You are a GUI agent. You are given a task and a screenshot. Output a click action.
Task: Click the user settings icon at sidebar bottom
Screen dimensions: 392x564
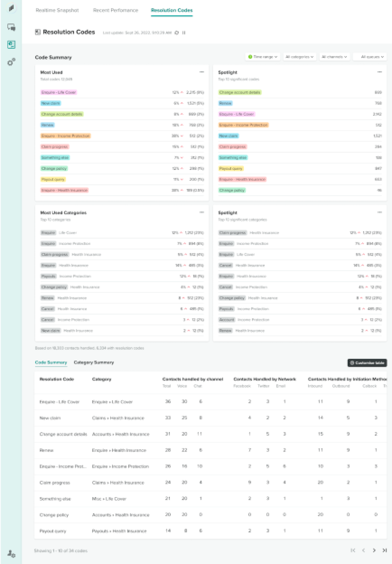11,554
